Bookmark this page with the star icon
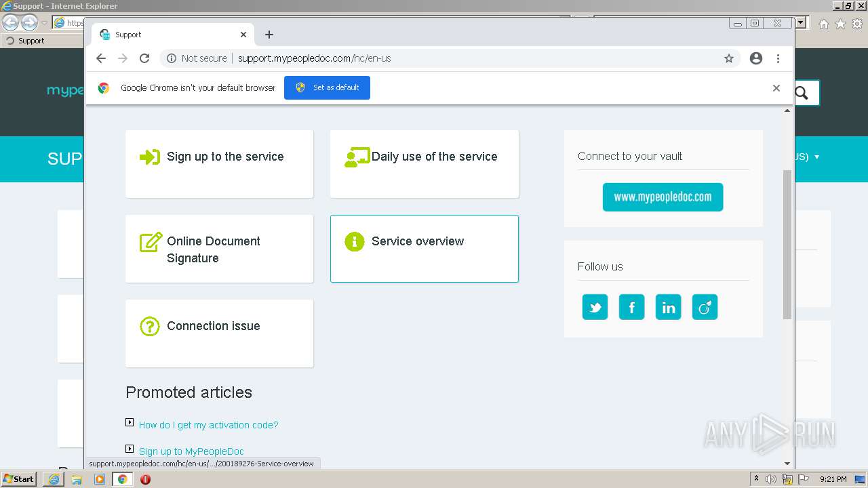The height and width of the screenshot is (488, 868). coord(729,58)
